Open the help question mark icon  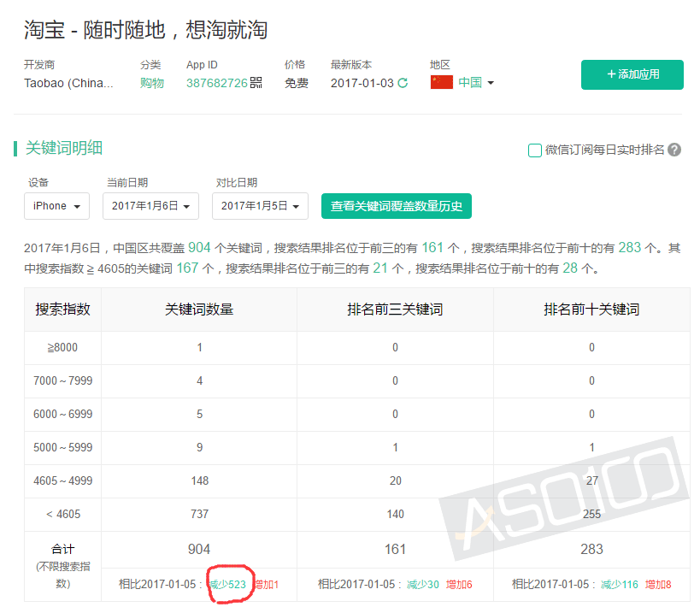[x=674, y=150]
